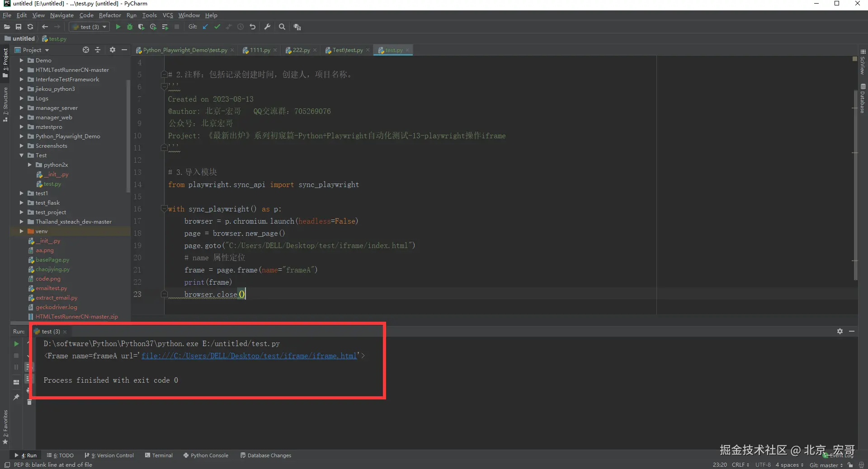Toggle the read-only lock icon in status bar

[850, 465]
